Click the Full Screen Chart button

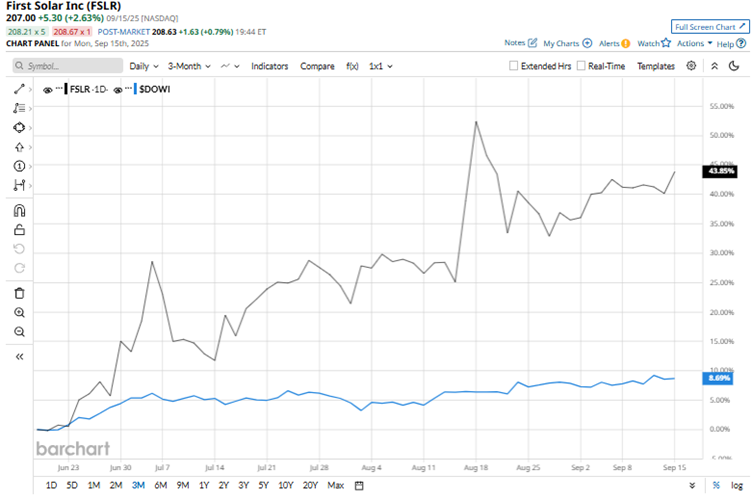pos(710,27)
